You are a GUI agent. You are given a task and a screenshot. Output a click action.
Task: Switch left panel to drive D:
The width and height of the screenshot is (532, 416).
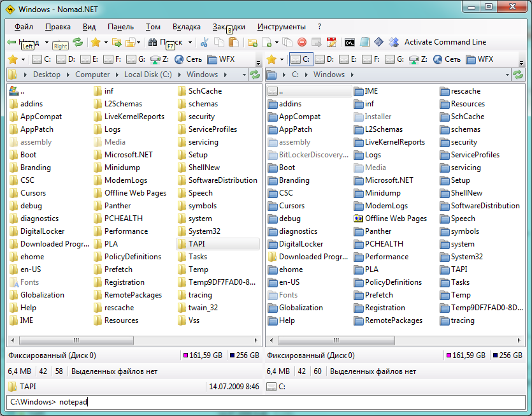pos(66,59)
